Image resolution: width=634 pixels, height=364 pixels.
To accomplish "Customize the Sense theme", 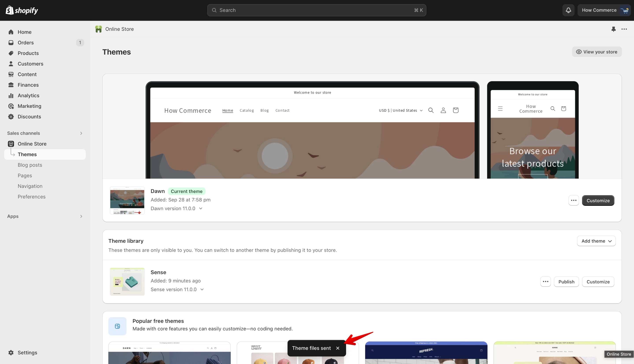I will point(598,282).
